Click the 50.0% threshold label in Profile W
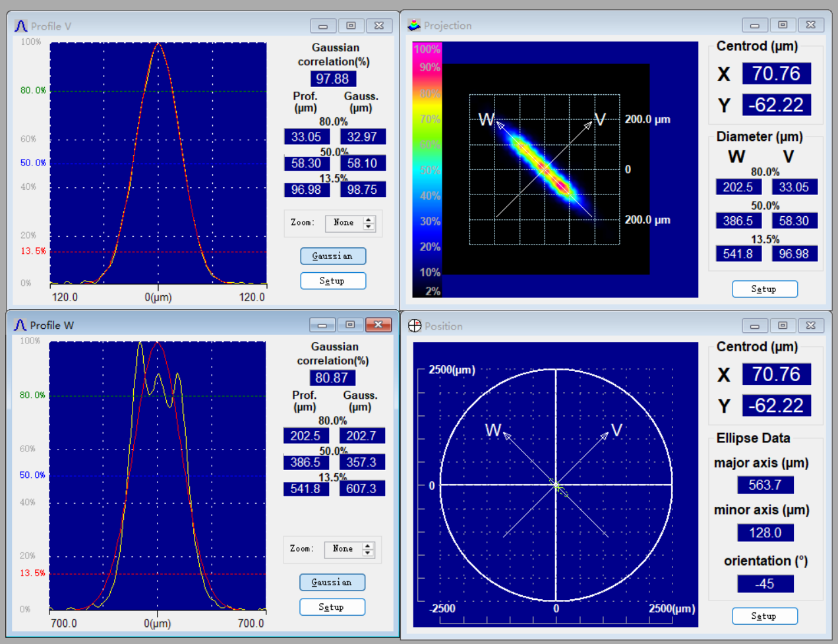 [x=32, y=475]
